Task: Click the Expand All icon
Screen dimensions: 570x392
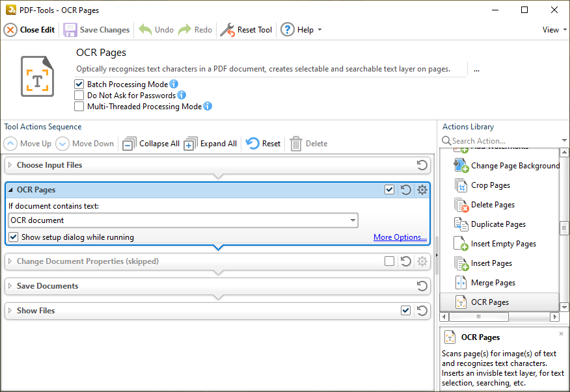Action: point(191,144)
